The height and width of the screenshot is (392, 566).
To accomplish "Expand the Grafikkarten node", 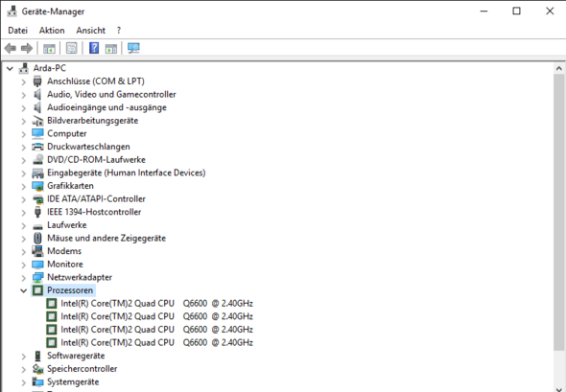I will click(23, 187).
